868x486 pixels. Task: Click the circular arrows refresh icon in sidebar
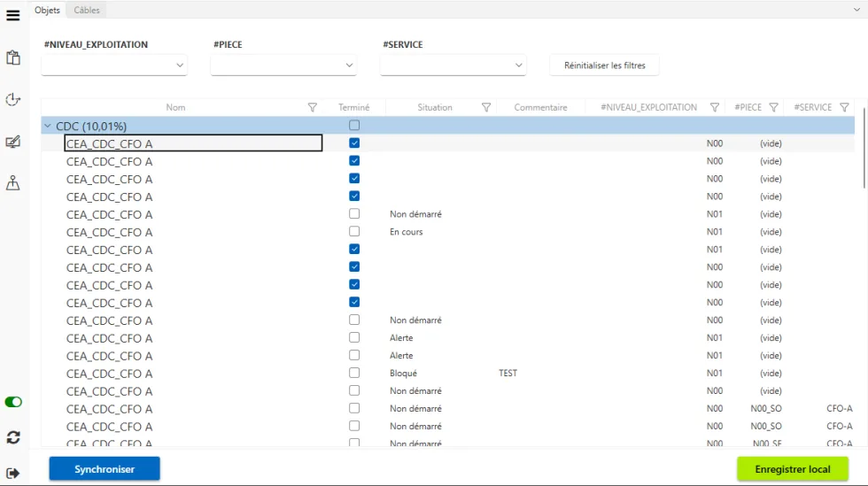tap(13, 437)
